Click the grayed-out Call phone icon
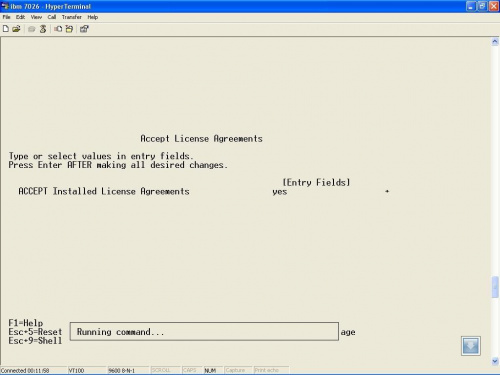 click(x=32, y=29)
